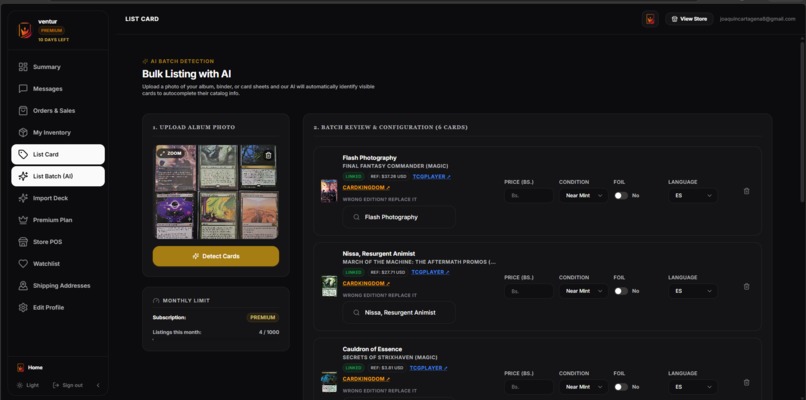Screen dimensions: 806x400
Task: Open the Watchlist page
Action: tap(58, 264)
